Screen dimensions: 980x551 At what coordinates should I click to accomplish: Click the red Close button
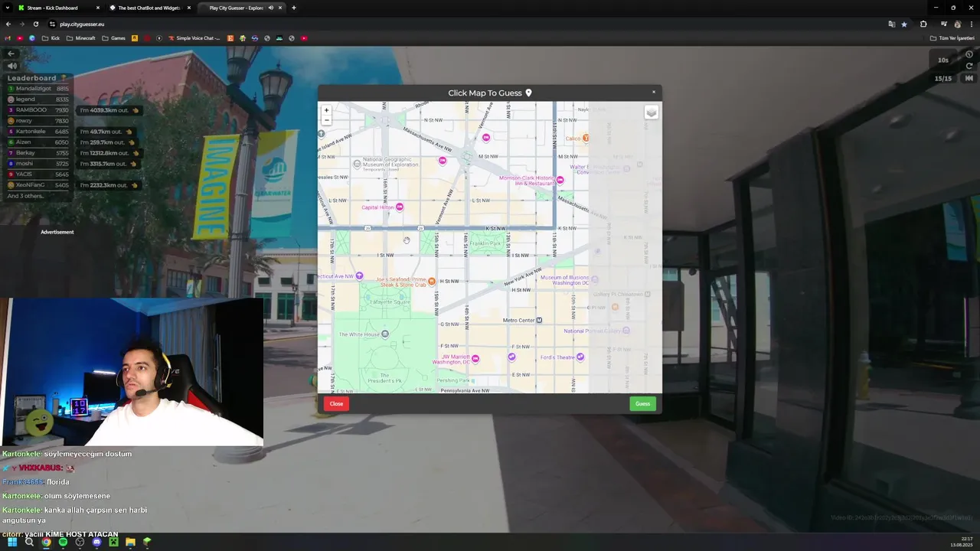[x=336, y=404]
